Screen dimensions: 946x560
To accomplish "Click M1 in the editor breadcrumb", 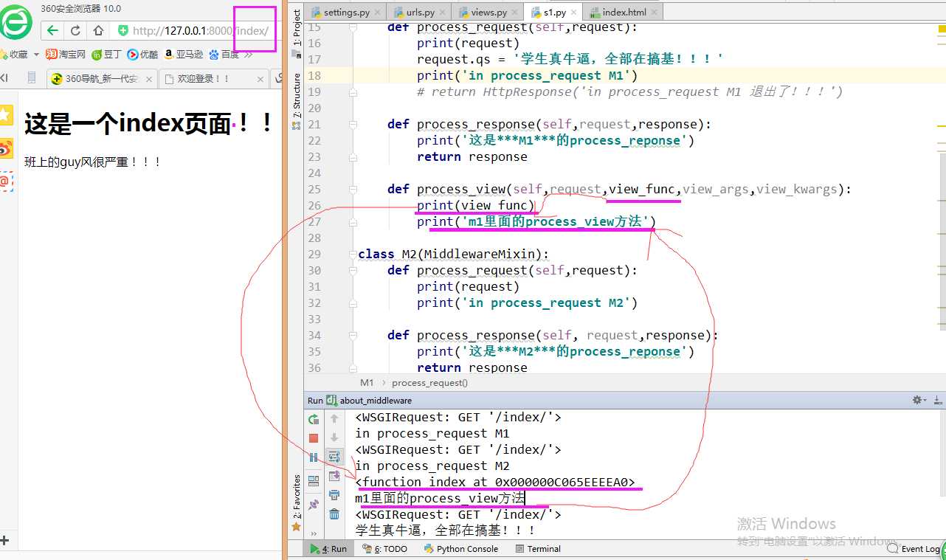I will coord(367,383).
